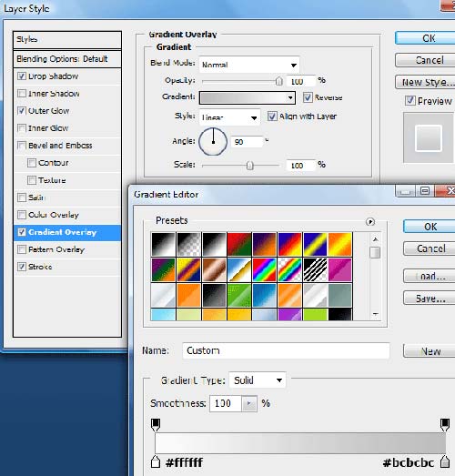The image size is (455, 476).
Task: Select the #ffffff white color stop
Action: pos(156,461)
